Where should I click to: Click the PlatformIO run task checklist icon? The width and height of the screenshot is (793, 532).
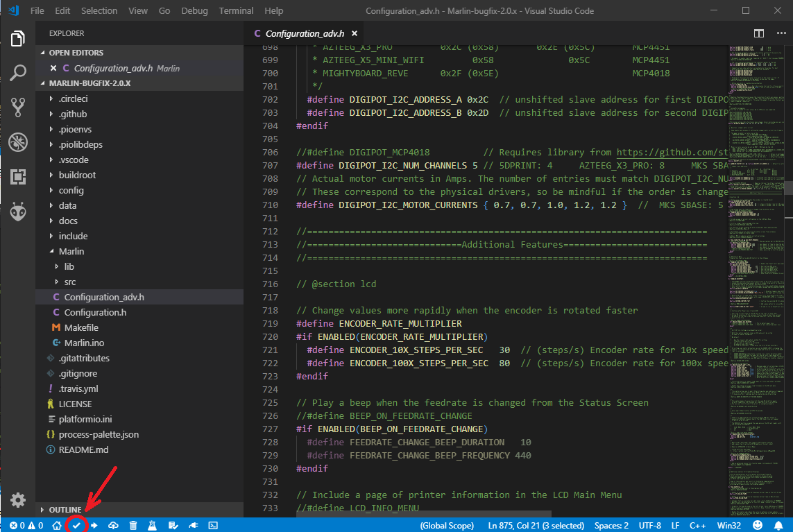coord(173,526)
